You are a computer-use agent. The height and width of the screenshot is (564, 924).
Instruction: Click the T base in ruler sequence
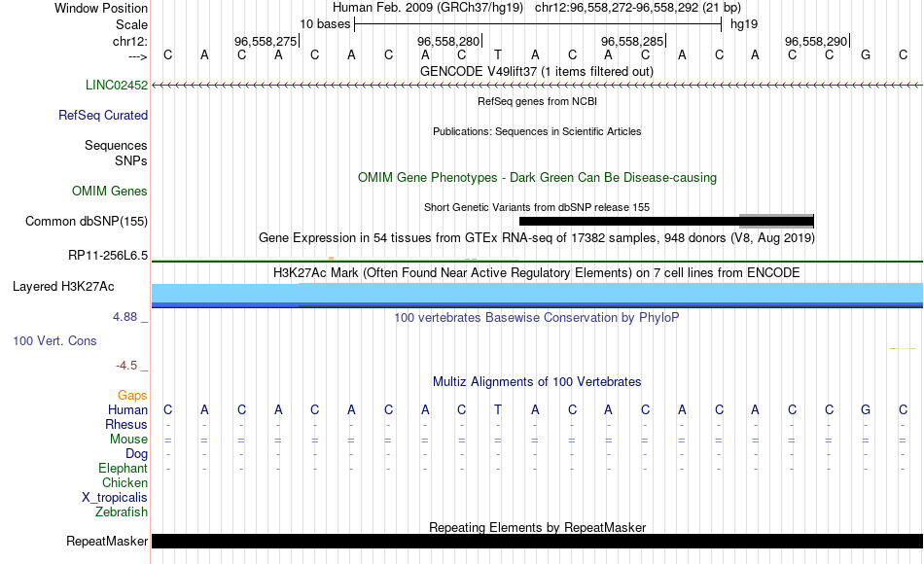[498, 55]
